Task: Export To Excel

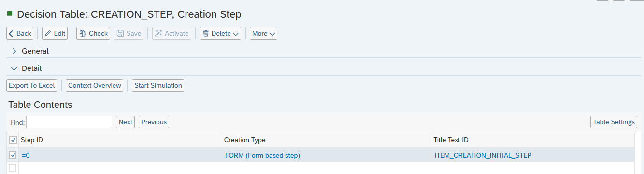Action: [32, 85]
